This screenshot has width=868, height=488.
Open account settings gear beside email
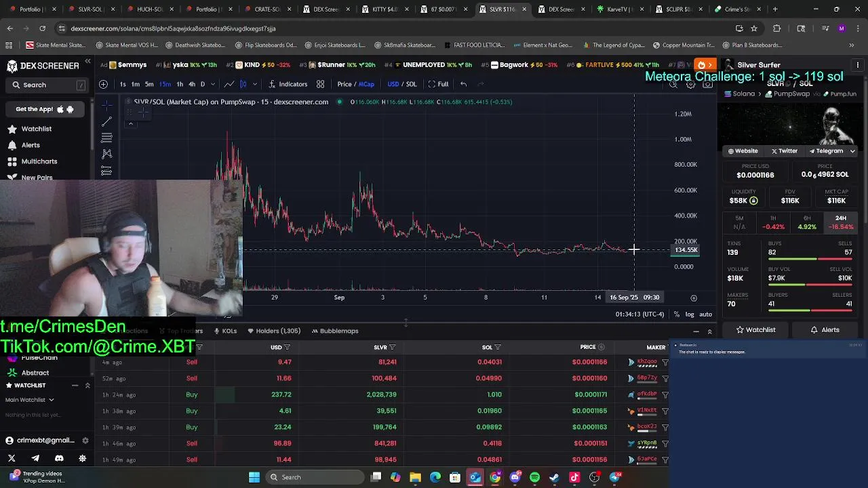(85, 441)
